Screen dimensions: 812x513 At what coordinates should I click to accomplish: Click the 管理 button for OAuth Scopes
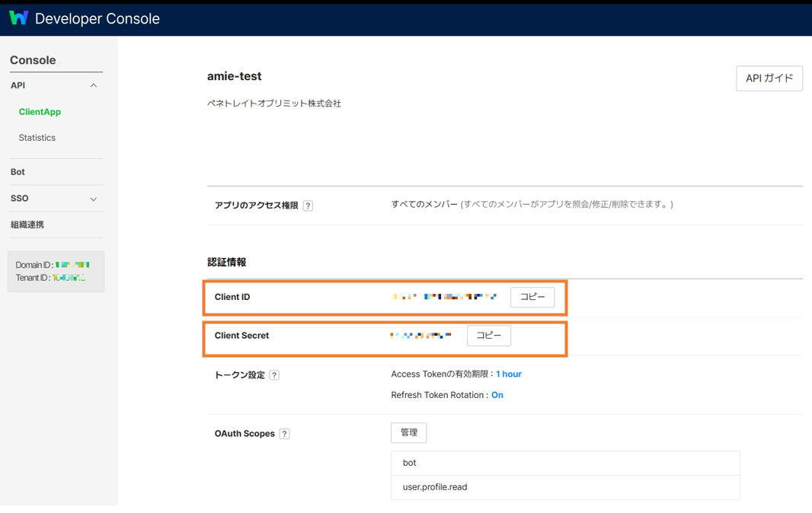pyautogui.click(x=408, y=432)
